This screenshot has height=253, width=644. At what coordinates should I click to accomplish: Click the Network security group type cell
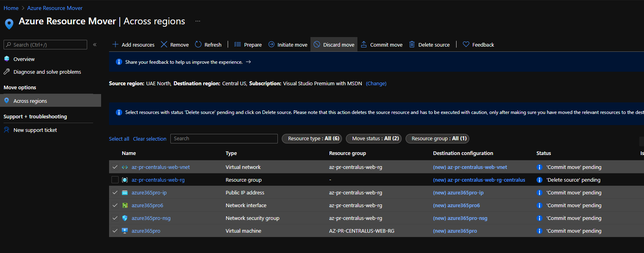252,218
